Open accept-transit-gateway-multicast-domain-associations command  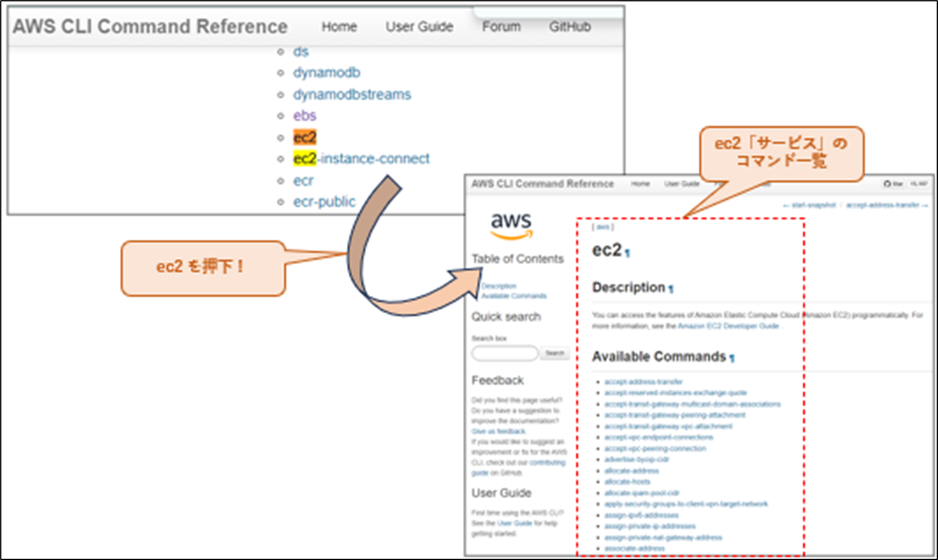692,404
